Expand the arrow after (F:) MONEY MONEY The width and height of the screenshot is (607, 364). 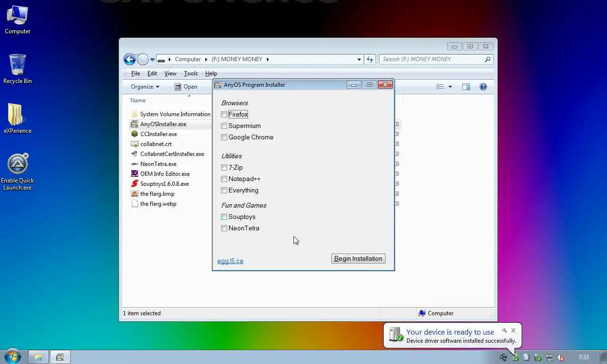267,59
